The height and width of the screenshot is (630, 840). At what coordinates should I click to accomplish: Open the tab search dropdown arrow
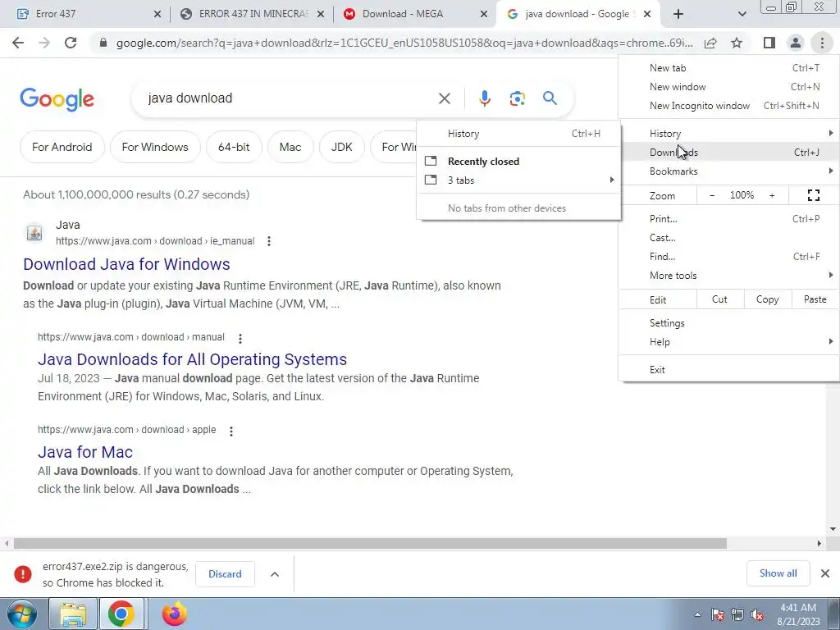tap(742, 15)
